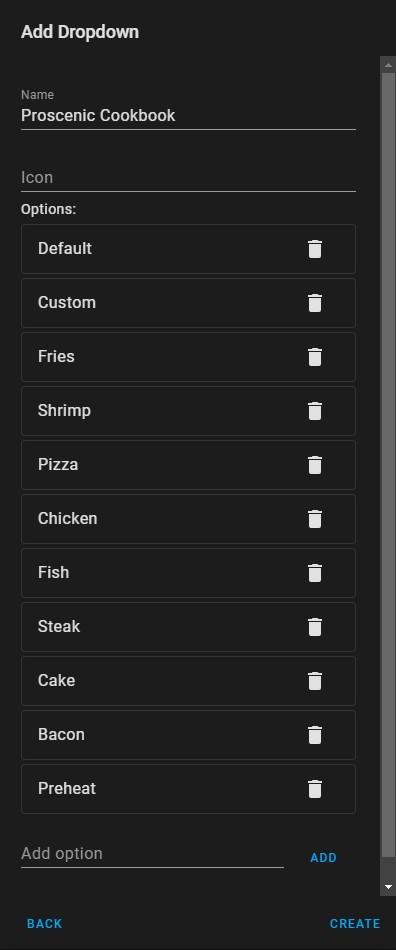Remove the Steak option

coord(315,626)
